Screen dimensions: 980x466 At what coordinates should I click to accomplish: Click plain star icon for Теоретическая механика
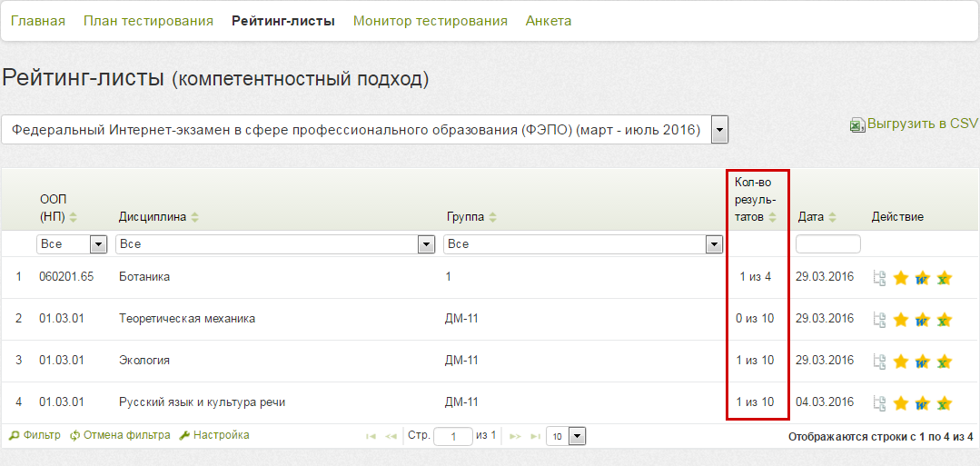click(x=901, y=320)
